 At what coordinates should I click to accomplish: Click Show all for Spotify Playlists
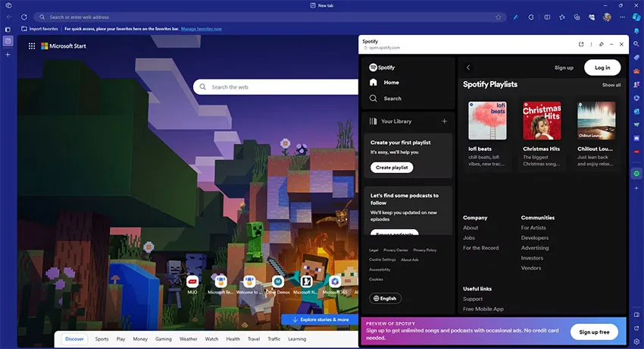point(611,85)
